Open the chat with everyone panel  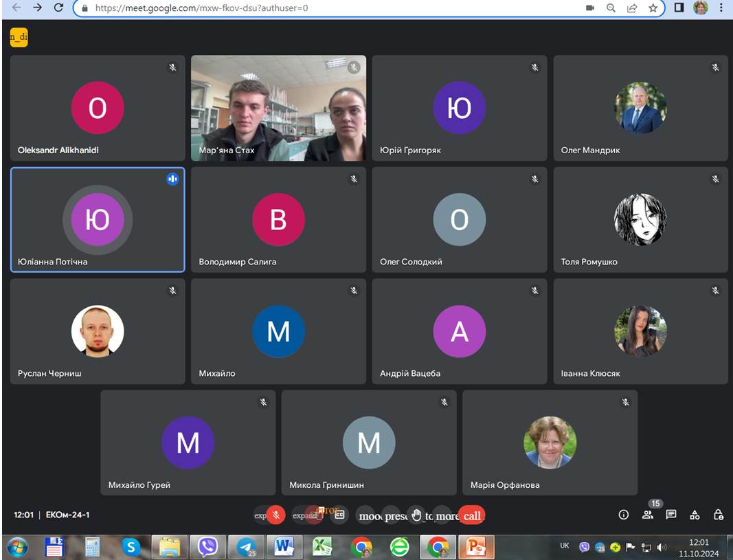pyautogui.click(x=671, y=515)
